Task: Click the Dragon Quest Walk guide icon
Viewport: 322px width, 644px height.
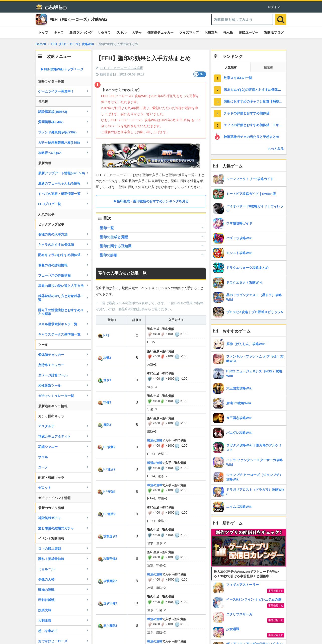Action: click(x=218, y=268)
